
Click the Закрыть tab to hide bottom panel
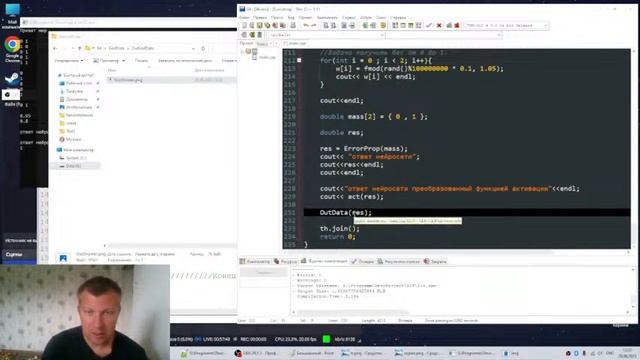(x=436, y=261)
